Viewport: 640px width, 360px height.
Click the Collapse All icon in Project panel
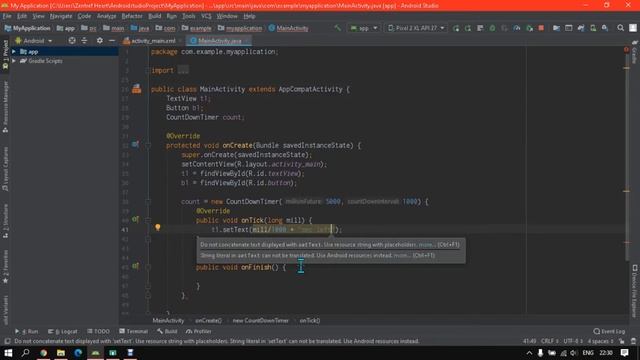click(84, 41)
